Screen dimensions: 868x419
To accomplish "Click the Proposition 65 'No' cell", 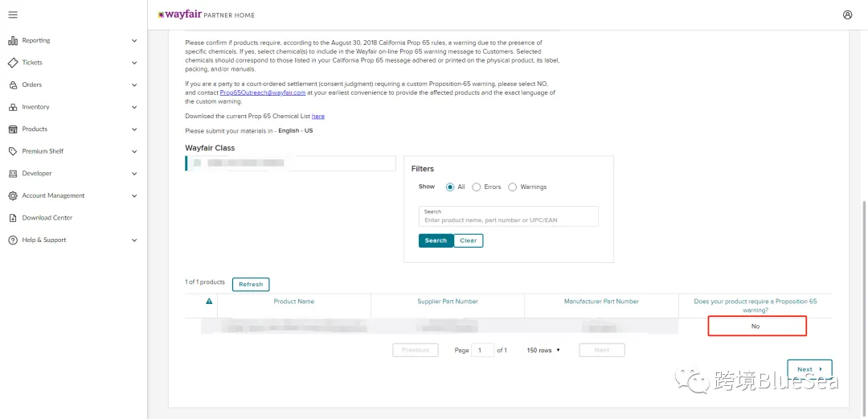I will (x=757, y=326).
